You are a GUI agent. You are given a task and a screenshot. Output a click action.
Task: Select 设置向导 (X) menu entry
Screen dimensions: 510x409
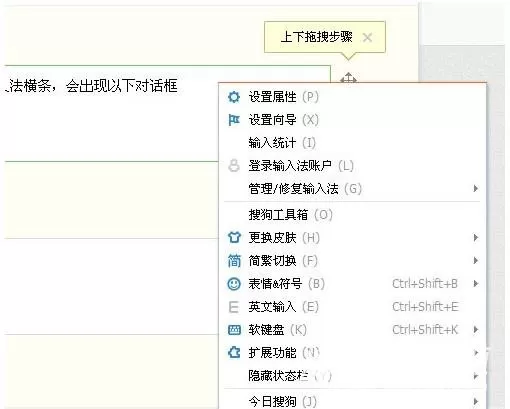(353, 120)
